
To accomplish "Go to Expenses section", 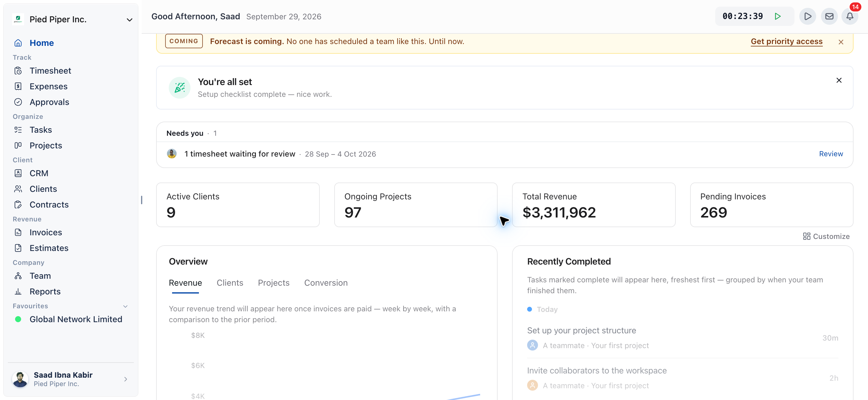I will pyautogui.click(x=48, y=86).
